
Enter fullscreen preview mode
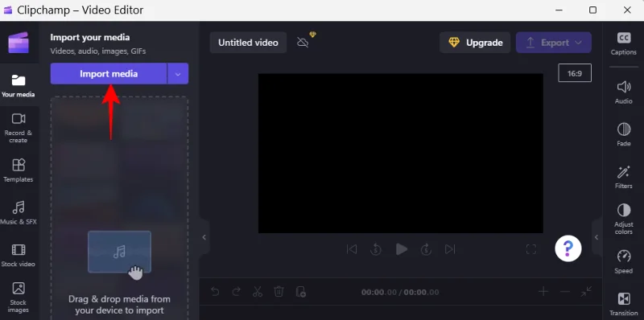pos(531,249)
